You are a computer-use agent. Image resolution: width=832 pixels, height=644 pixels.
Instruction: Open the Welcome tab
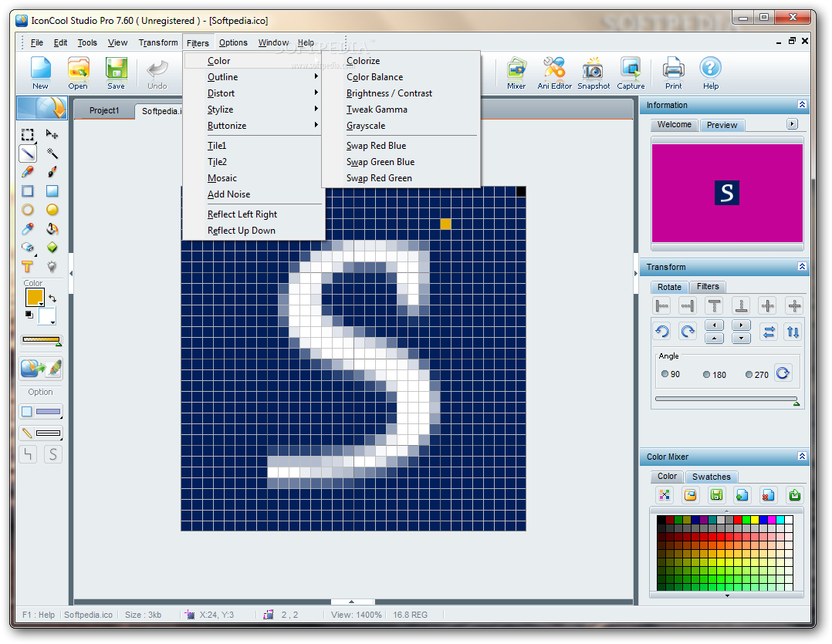[x=675, y=125]
